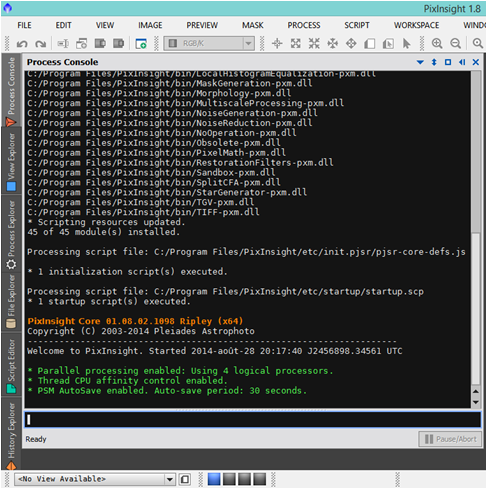Image resolution: width=487 pixels, height=489 pixels.
Task: Open the RGB/K channel dropdown
Action: coord(209,43)
